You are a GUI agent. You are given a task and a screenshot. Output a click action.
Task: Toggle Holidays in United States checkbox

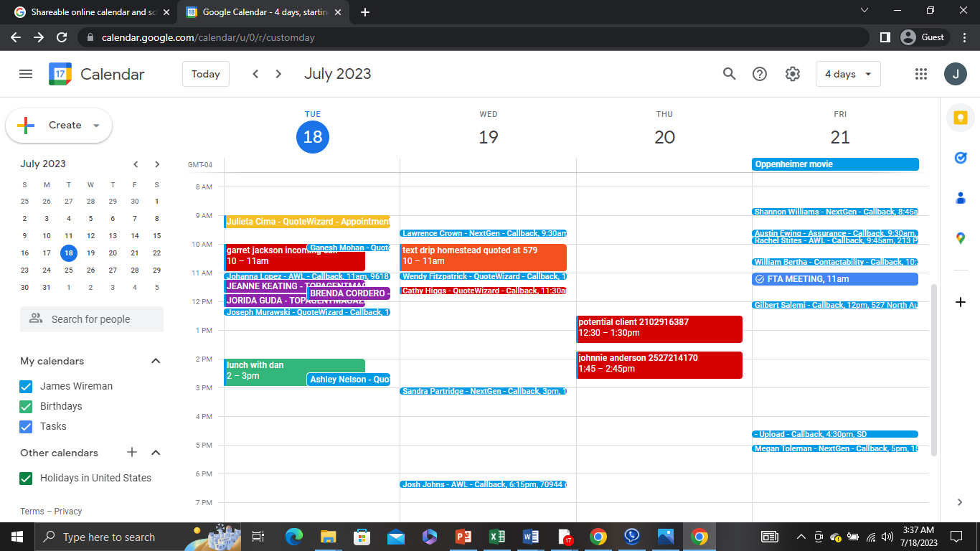click(x=26, y=478)
